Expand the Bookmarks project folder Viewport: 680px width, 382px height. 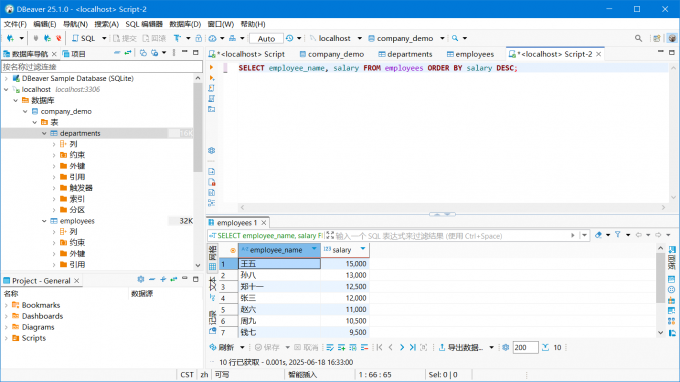pos(6,305)
